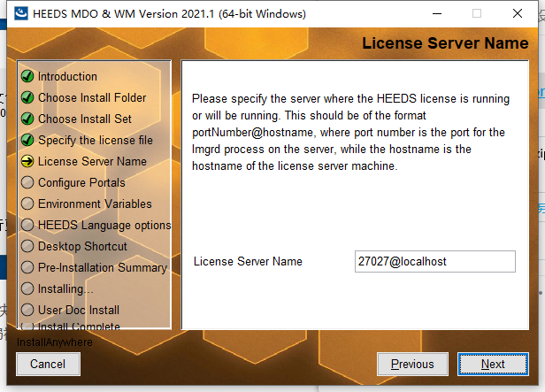Viewport: 545px width, 392px height.
Task: Select the HEEDS Language options step label
Action: (x=104, y=225)
